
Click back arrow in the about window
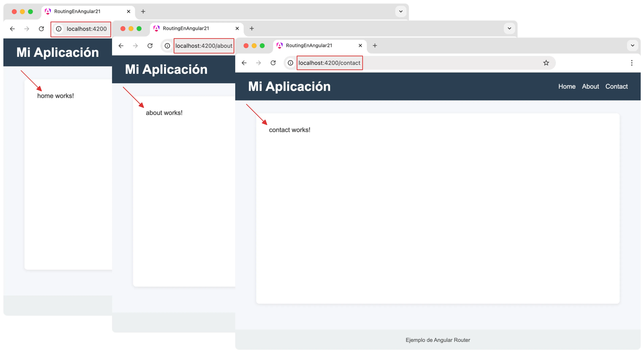(x=121, y=46)
